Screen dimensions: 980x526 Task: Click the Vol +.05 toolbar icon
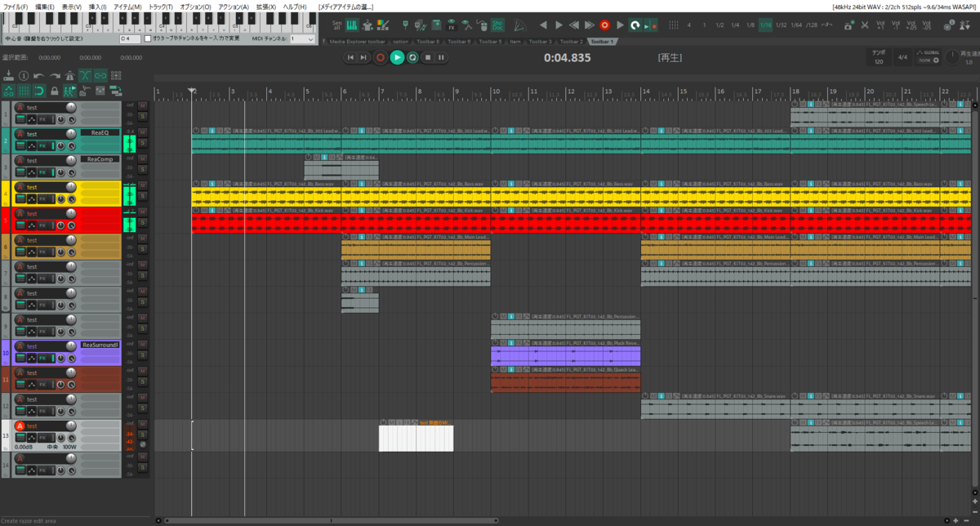911,25
